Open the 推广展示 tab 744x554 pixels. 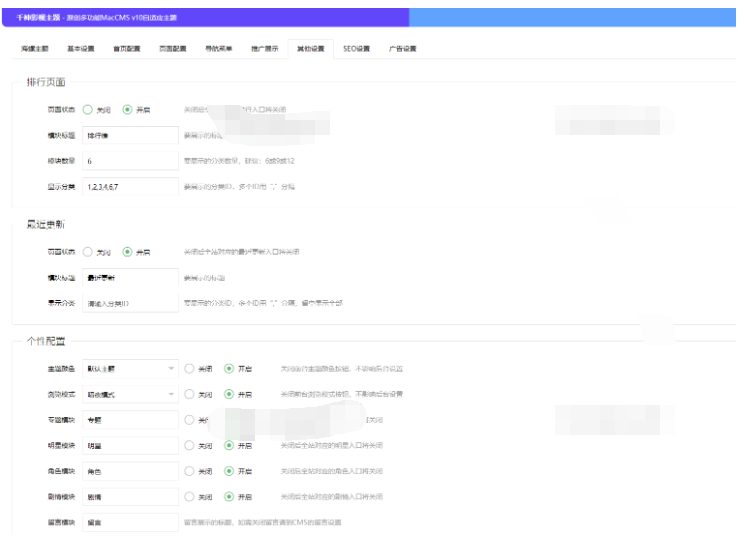264,48
